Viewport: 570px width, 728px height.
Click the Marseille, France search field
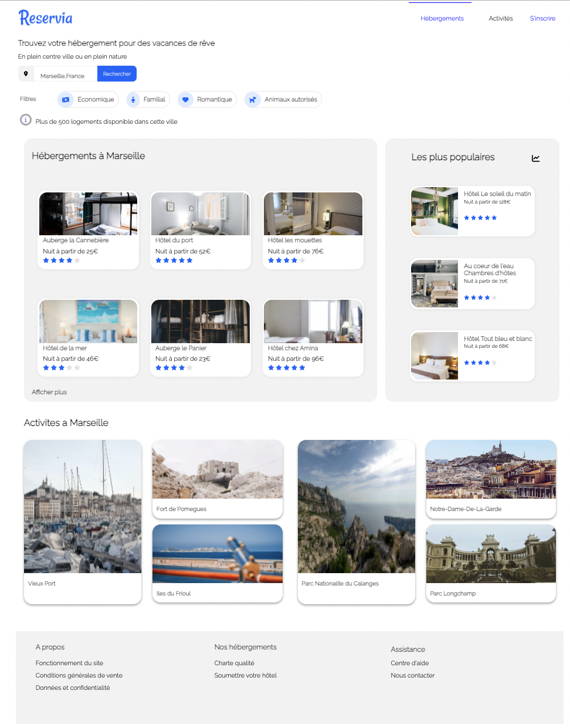(65, 74)
